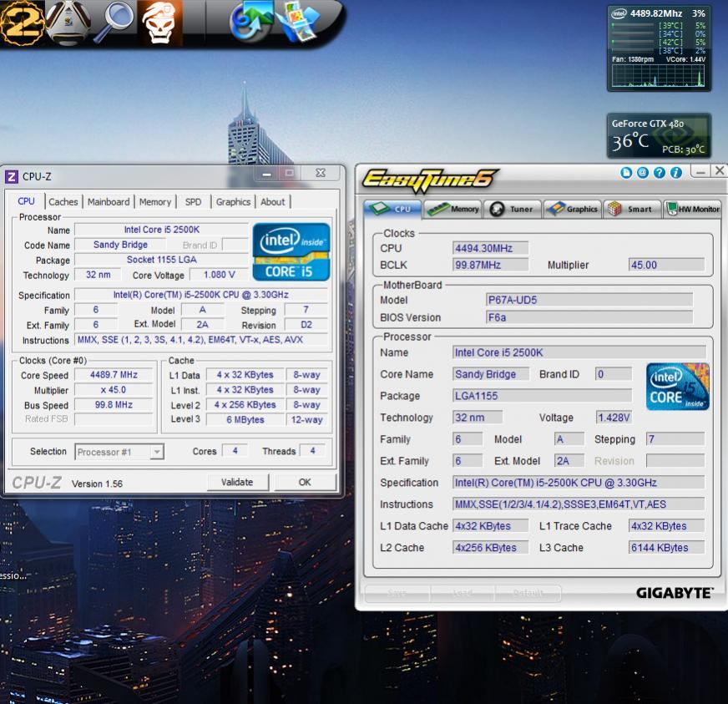Click the info 'i' icon in EasyTune6
Image resolution: width=728 pixels, height=704 pixels.
tap(676, 173)
